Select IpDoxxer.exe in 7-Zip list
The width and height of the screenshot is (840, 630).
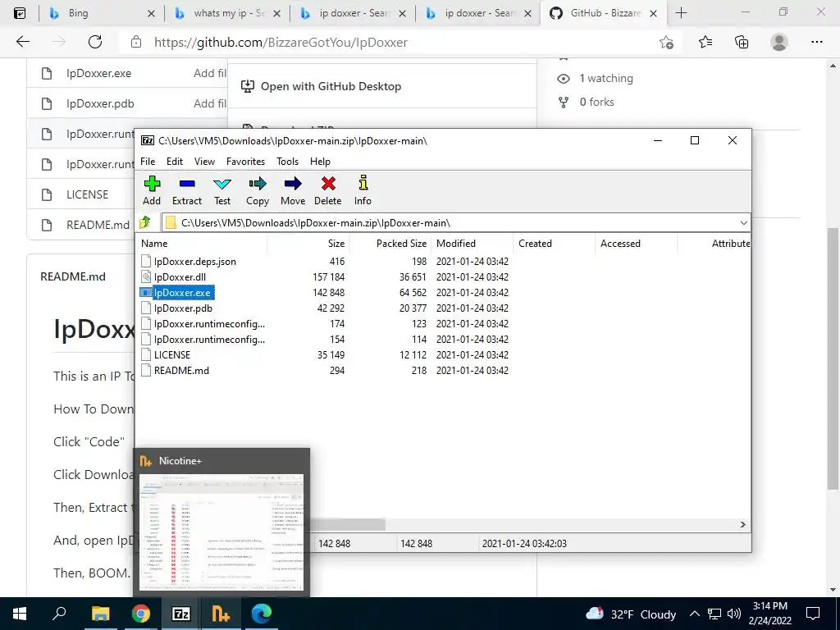coord(182,293)
